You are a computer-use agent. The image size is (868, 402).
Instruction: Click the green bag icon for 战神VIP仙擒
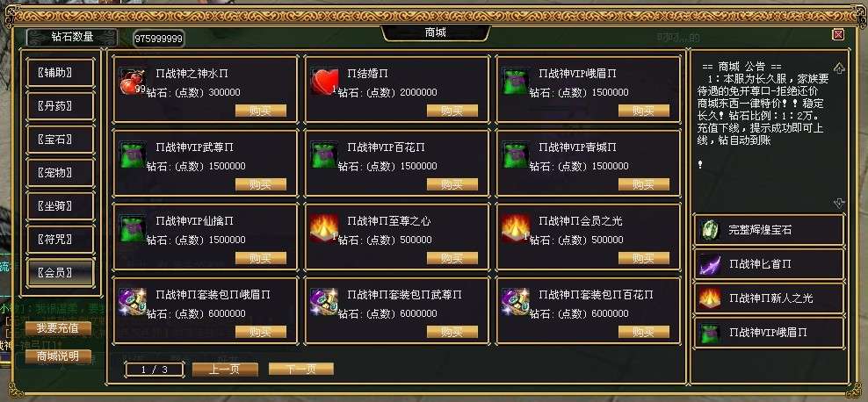[x=133, y=229]
